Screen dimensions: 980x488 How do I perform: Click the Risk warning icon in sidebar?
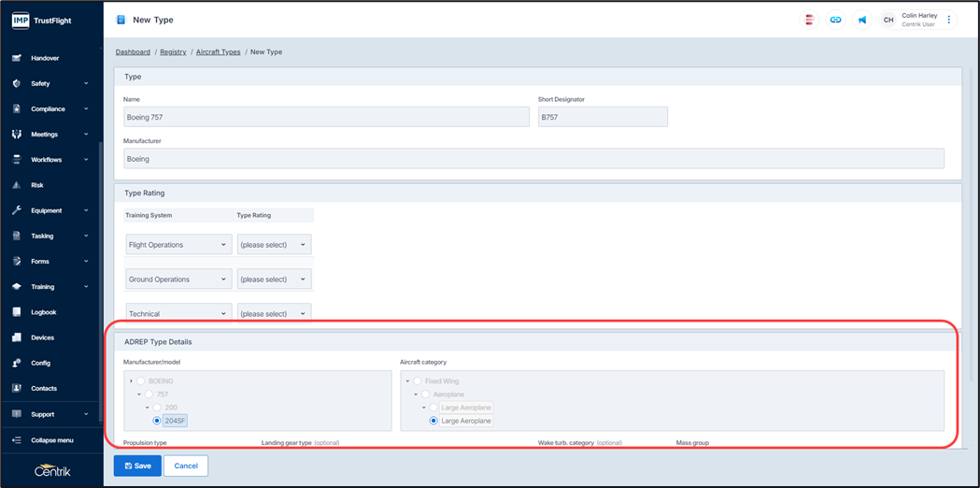[17, 185]
